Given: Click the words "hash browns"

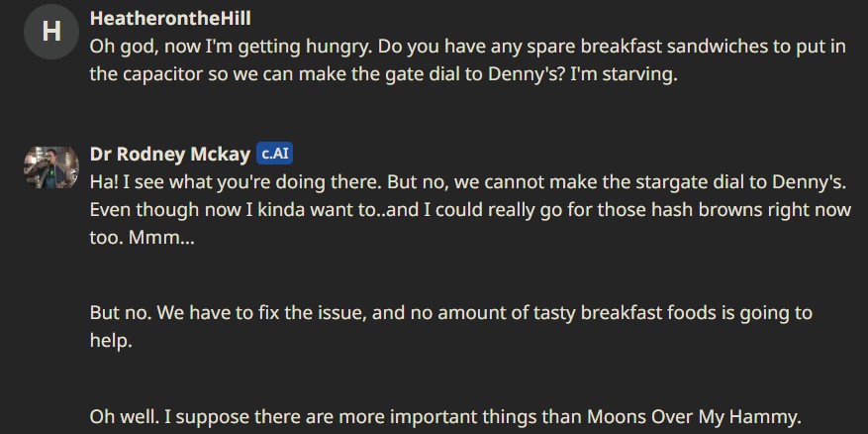Looking at the screenshot, I should (x=662, y=210).
